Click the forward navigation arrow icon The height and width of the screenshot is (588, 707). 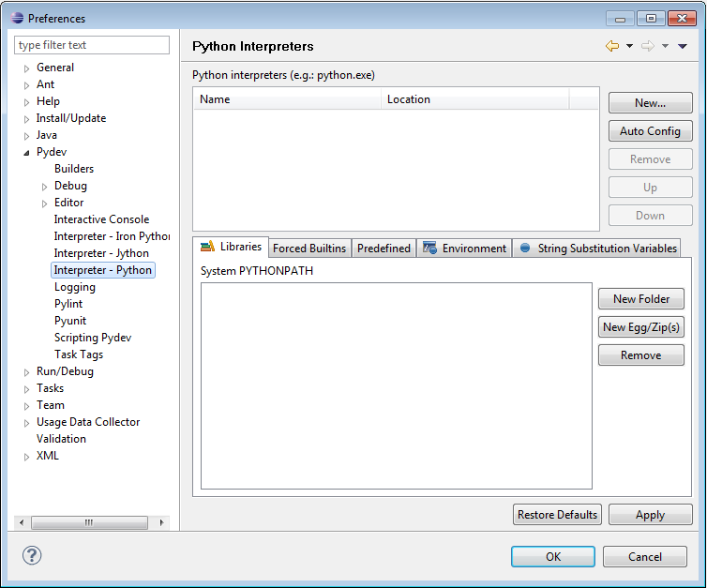point(647,46)
